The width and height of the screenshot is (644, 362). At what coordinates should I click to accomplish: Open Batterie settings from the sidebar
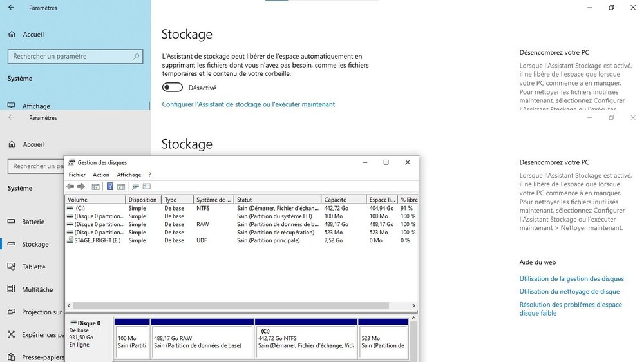[33, 222]
